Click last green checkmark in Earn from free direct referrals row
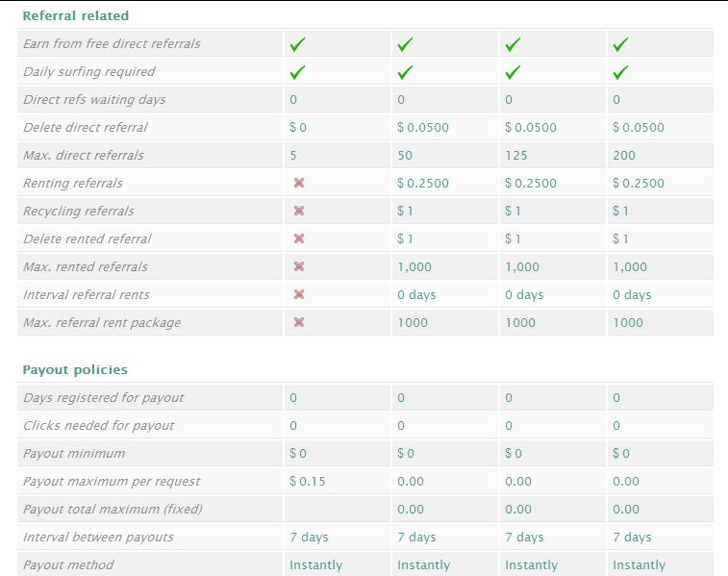Screen dimensions: 728x576 click(620, 44)
